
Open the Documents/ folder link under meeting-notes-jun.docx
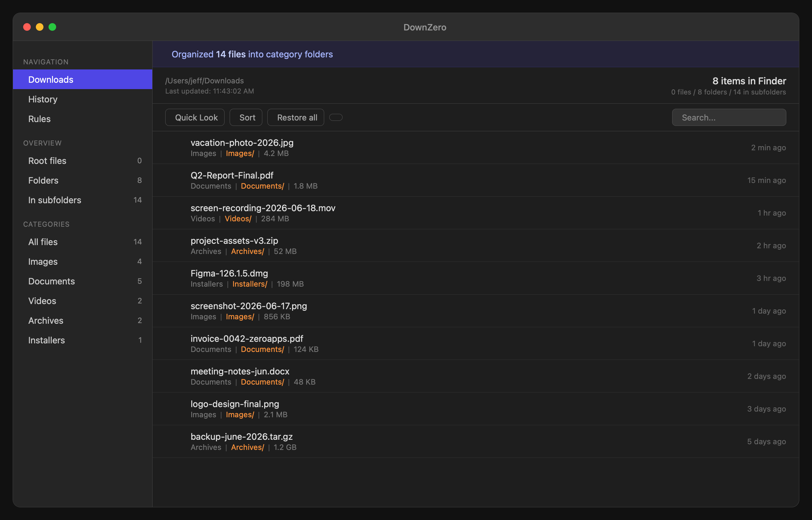tap(262, 382)
